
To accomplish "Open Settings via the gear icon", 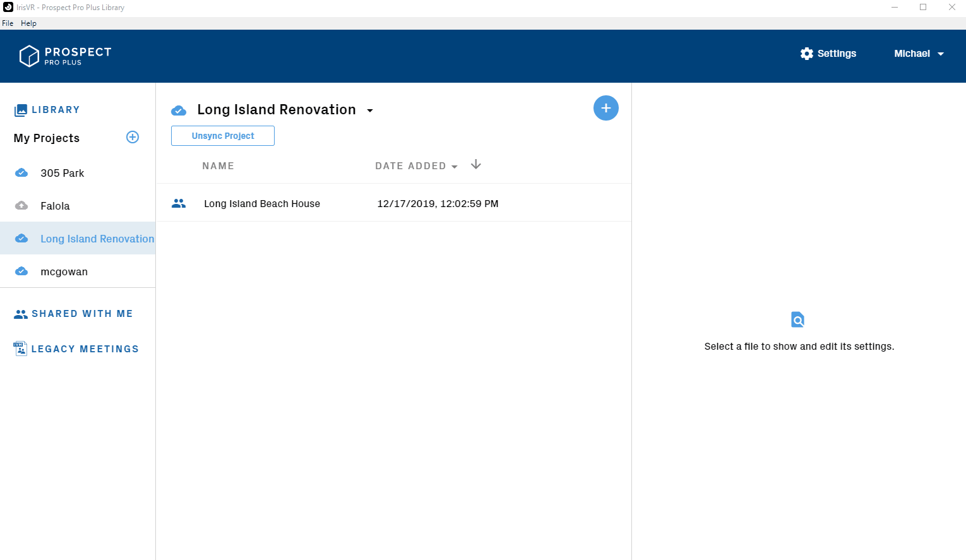I will point(806,54).
